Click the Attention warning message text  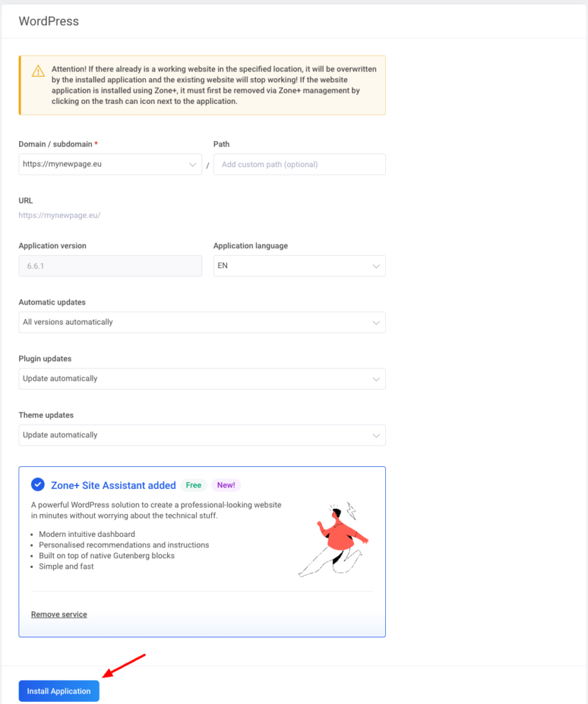213,85
